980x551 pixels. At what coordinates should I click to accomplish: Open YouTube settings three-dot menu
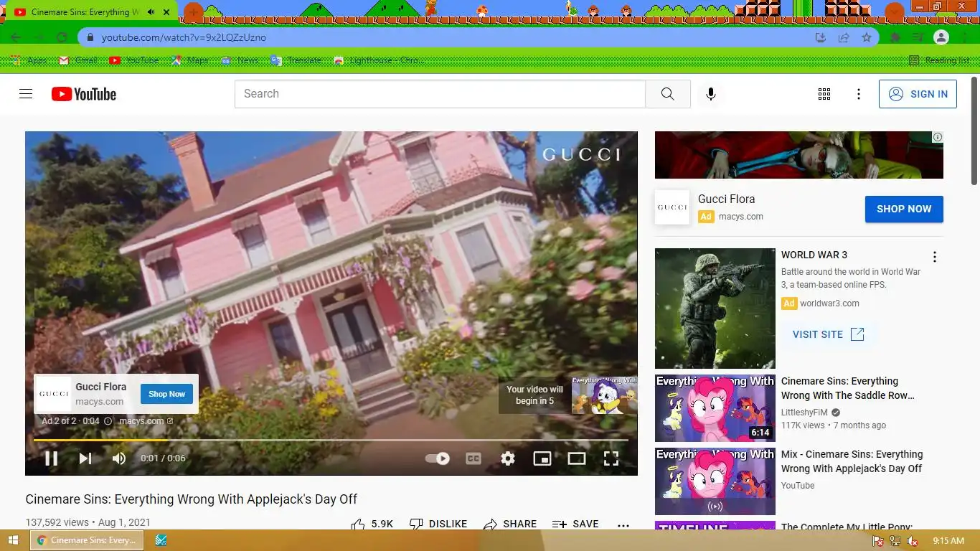pos(859,94)
